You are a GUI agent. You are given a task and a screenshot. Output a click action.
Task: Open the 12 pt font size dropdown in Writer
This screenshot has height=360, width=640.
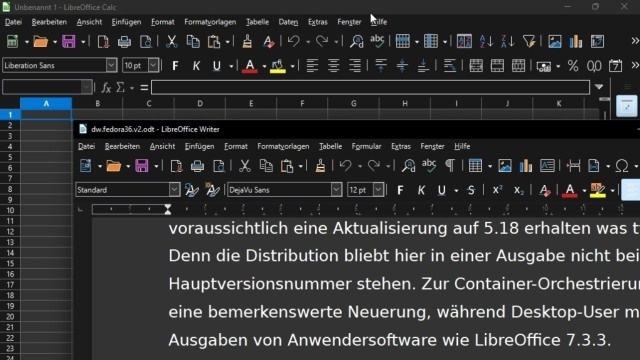[378, 190]
